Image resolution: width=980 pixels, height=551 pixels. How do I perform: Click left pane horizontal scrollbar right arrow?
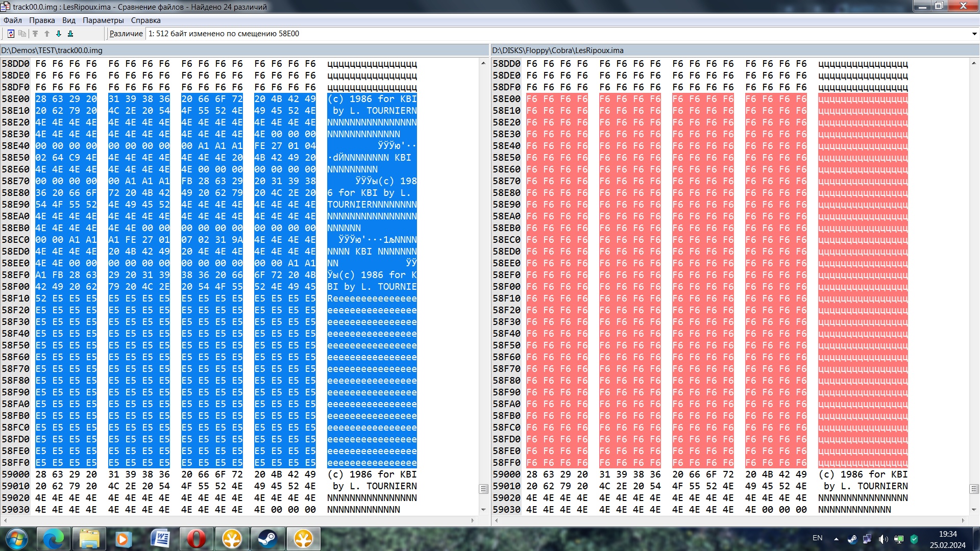tap(473, 520)
